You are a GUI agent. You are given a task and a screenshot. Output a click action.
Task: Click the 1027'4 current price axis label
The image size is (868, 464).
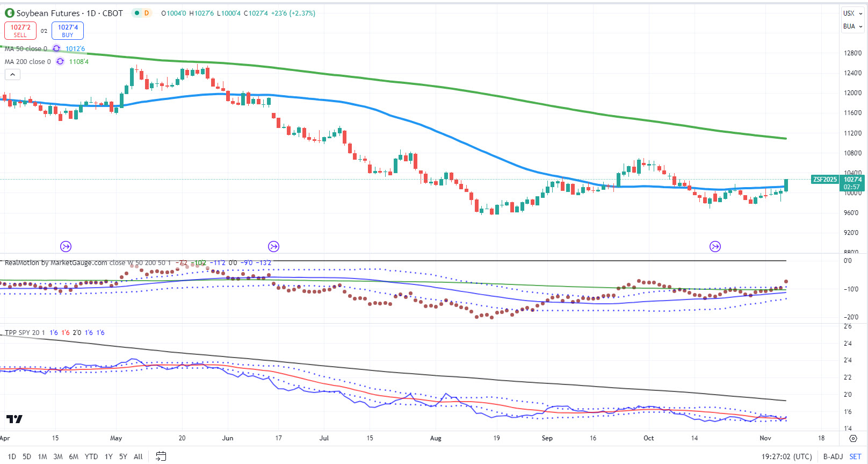point(852,180)
